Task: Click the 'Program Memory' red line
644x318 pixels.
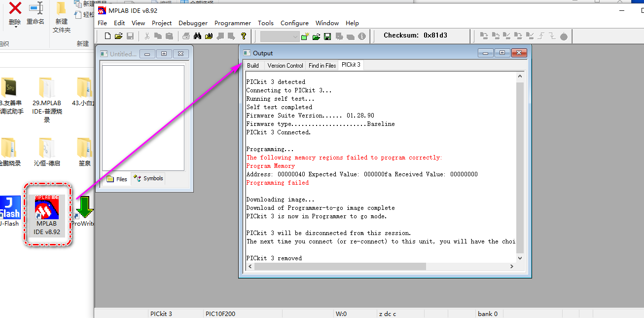Action: pyautogui.click(x=271, y=166)
